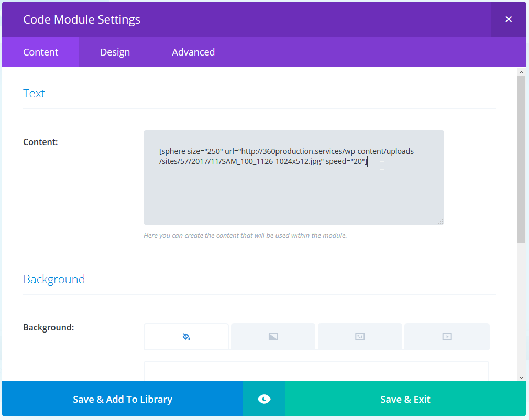Collapse the Text section heading
This screenshot has height=420, width=529.
34,93
